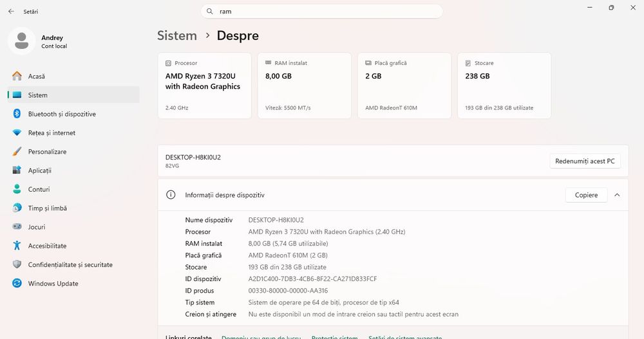The width and height of the screenshot is (644, 339).
Task: Open the Protecție sistem link
Action: point(334,337)
